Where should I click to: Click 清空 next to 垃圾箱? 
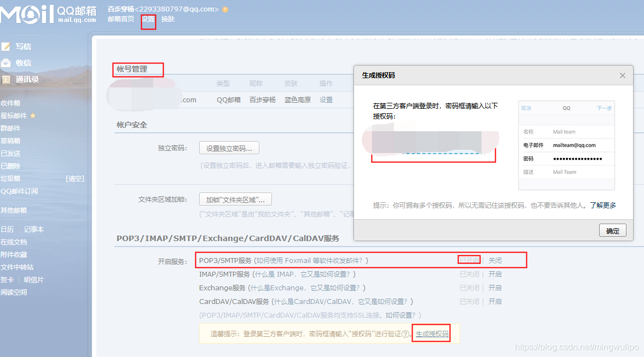tap(75, 178)
